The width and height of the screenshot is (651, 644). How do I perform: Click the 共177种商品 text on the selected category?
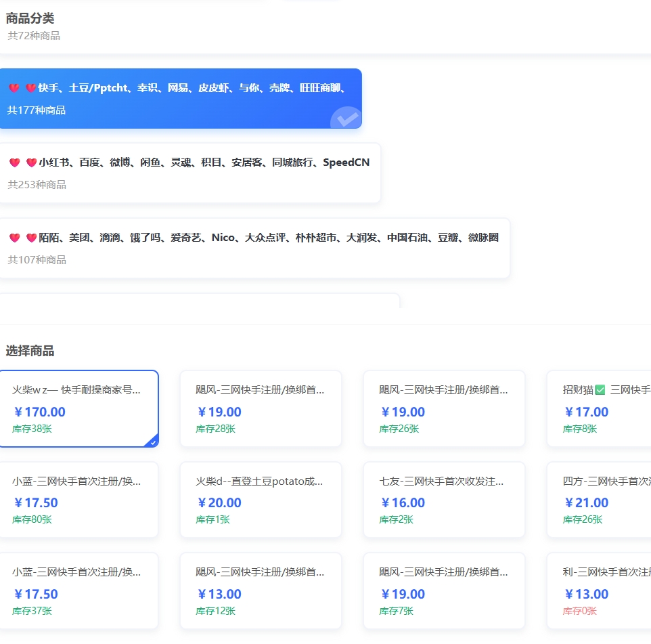pos(37,110)
